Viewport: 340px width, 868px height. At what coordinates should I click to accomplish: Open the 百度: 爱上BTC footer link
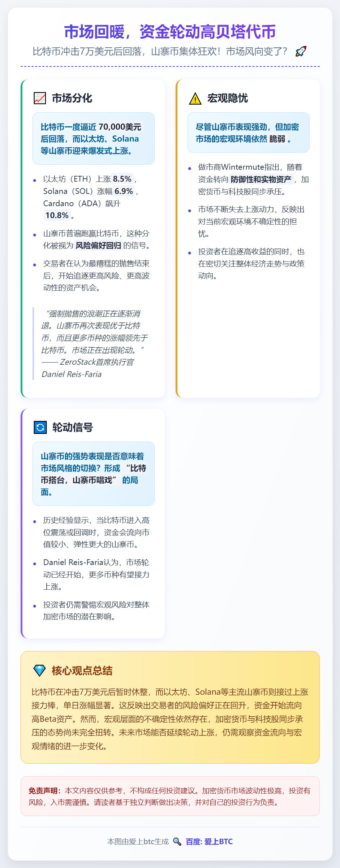click(x=209, y=842)
